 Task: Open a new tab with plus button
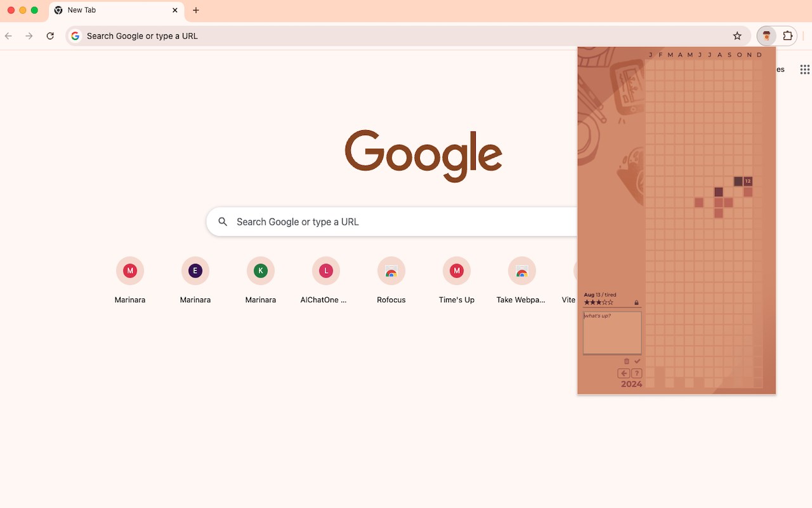point(196,10)
